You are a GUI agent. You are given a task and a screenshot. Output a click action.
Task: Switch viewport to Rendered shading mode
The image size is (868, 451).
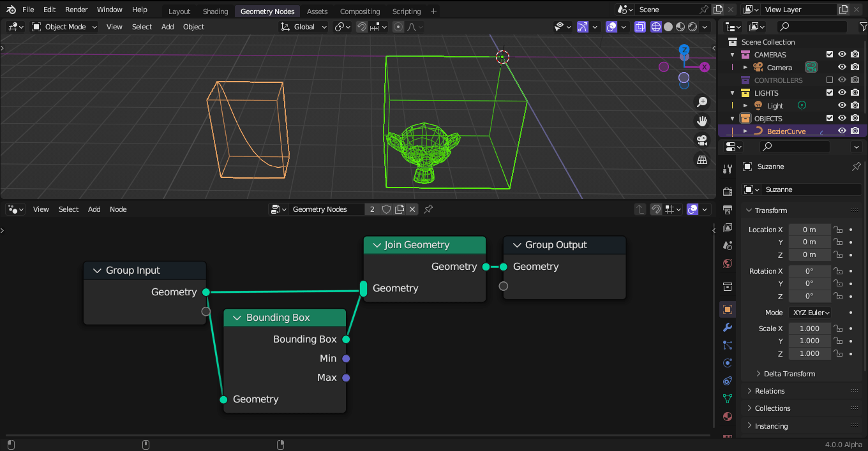pyautogui.click(x=692, y=27)
